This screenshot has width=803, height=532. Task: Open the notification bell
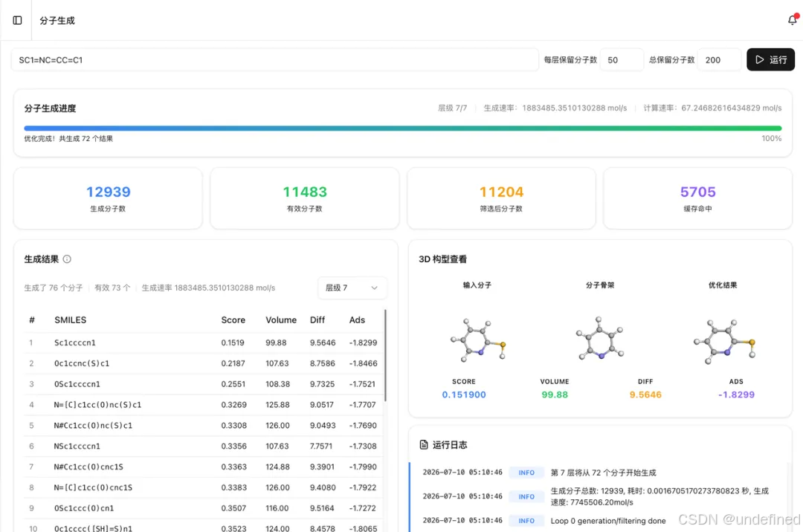pos(793,20)
